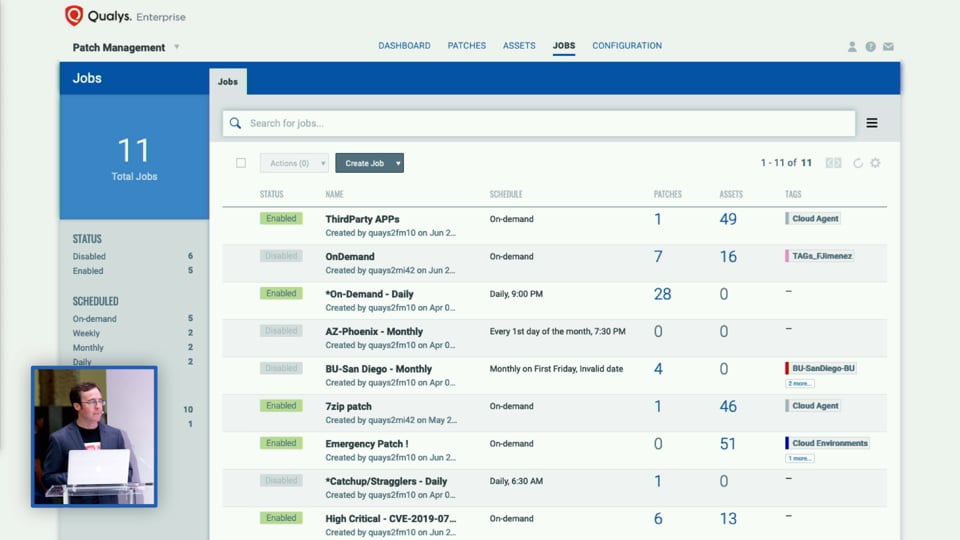Go to the Dashboard tab

404,45
